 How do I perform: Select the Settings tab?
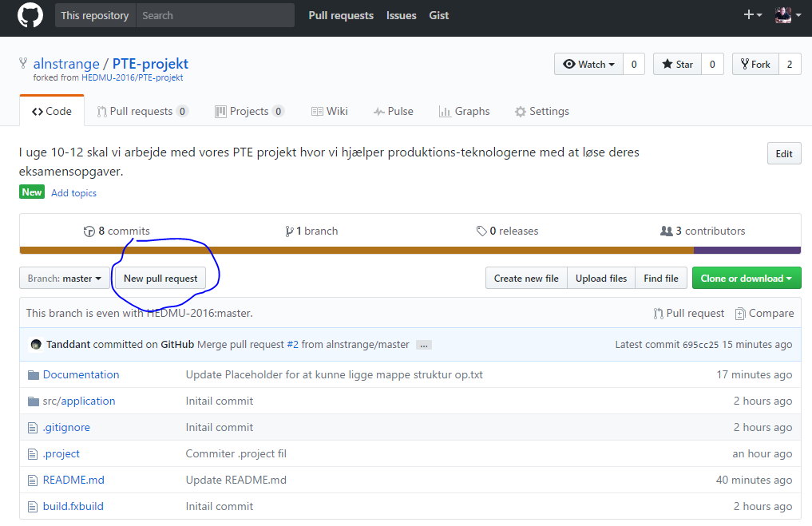[542, 111]
